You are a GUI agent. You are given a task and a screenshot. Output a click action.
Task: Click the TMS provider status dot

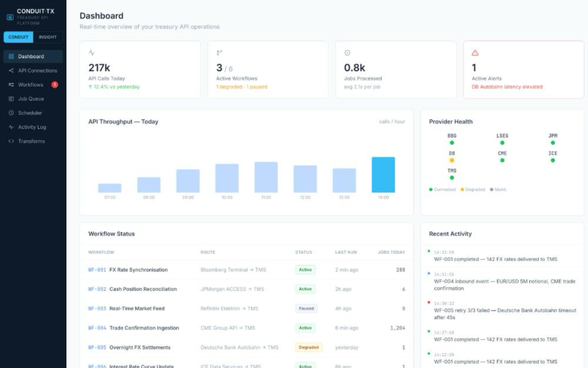[452, 177]
